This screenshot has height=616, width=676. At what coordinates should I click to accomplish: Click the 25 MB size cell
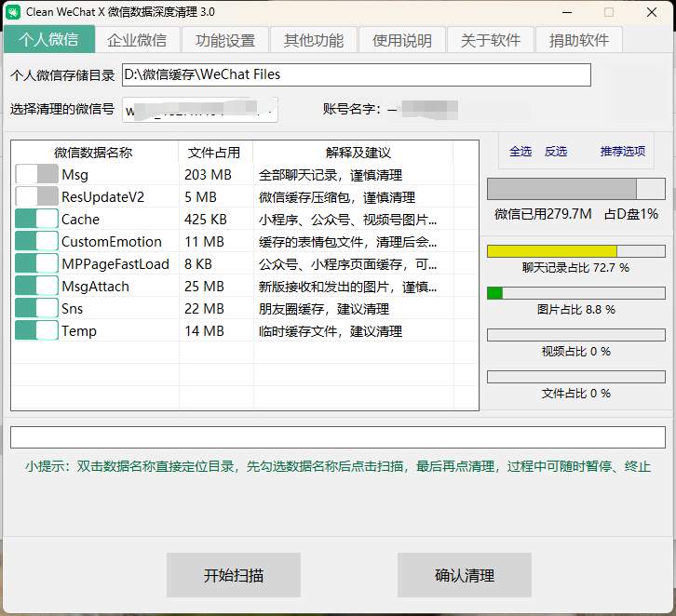[204, 287]
